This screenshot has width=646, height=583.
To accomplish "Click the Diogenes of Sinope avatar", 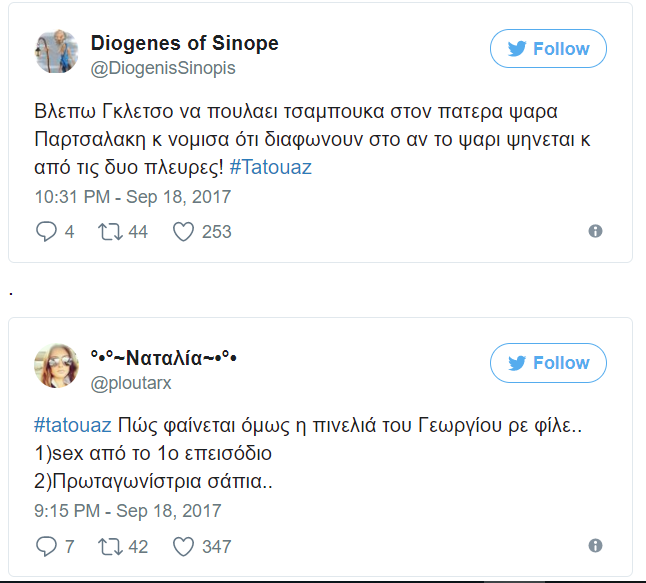I will (x=57, y=51).
